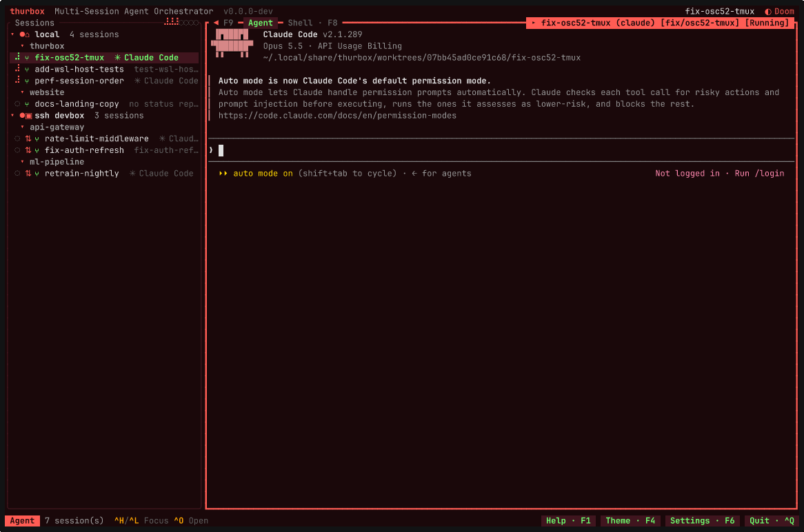Click the server icon beside ssh devbox
The width and height of the screenshot is (804, 532).
coord(29,116)
